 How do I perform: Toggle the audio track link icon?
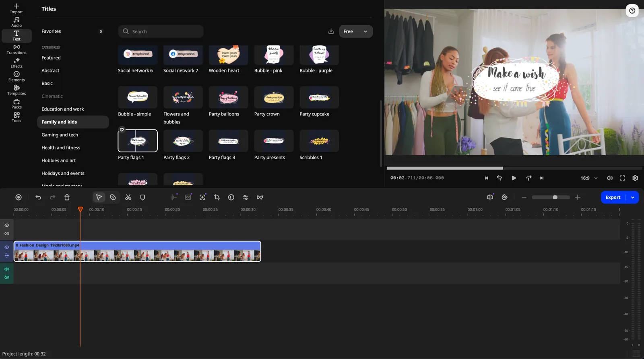pyautogui.click(x=7, y=277)
